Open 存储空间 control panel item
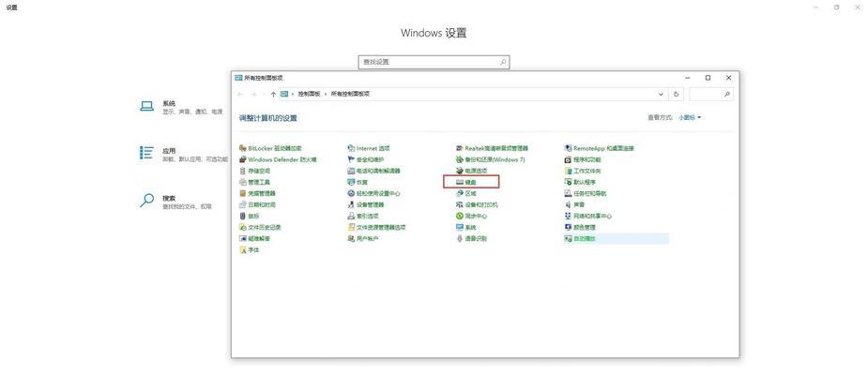868x375 pixels. point(254,171)
